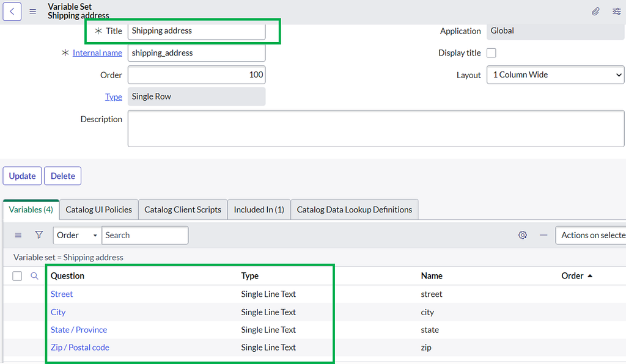This screenshot has height=364, width=626.
Task: Open the Street variable record
Action: point(62,294)
